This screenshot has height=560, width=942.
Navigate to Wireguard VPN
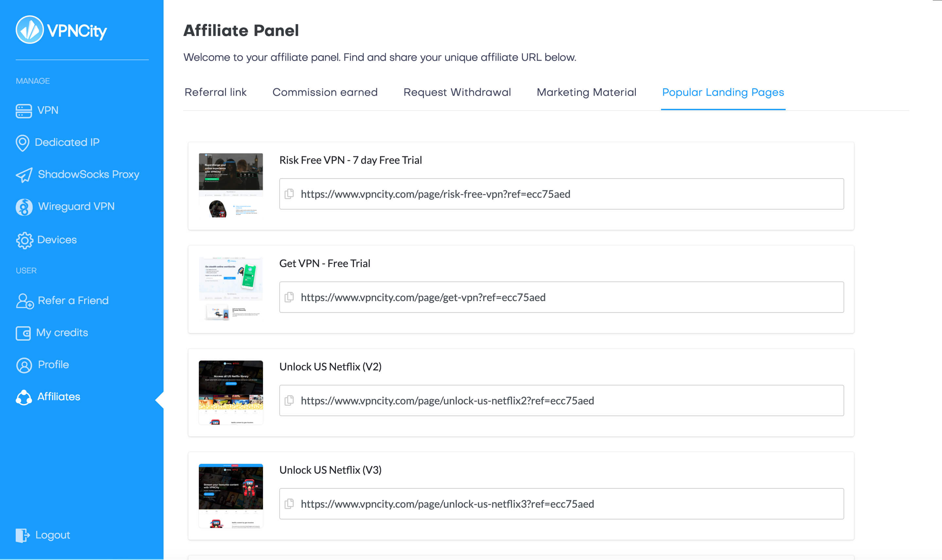pos(76,206)
